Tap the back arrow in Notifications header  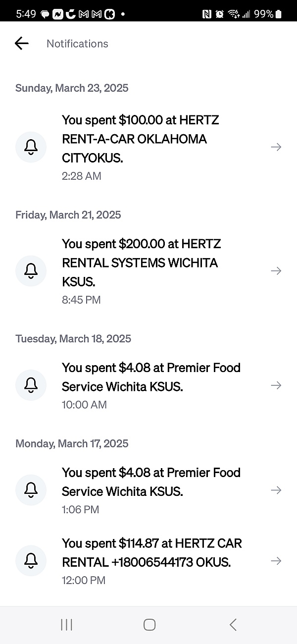click(x=22, y=44)
